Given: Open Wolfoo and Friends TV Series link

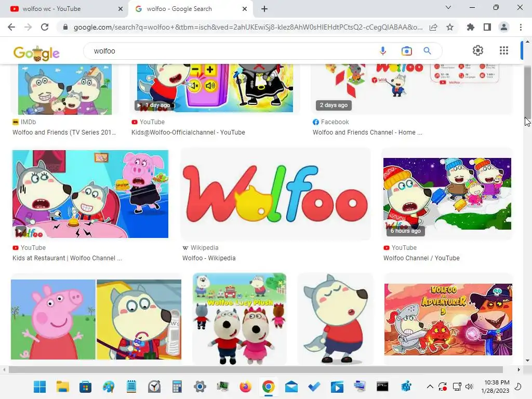Looking at the screenshot, I should [64, 132].
